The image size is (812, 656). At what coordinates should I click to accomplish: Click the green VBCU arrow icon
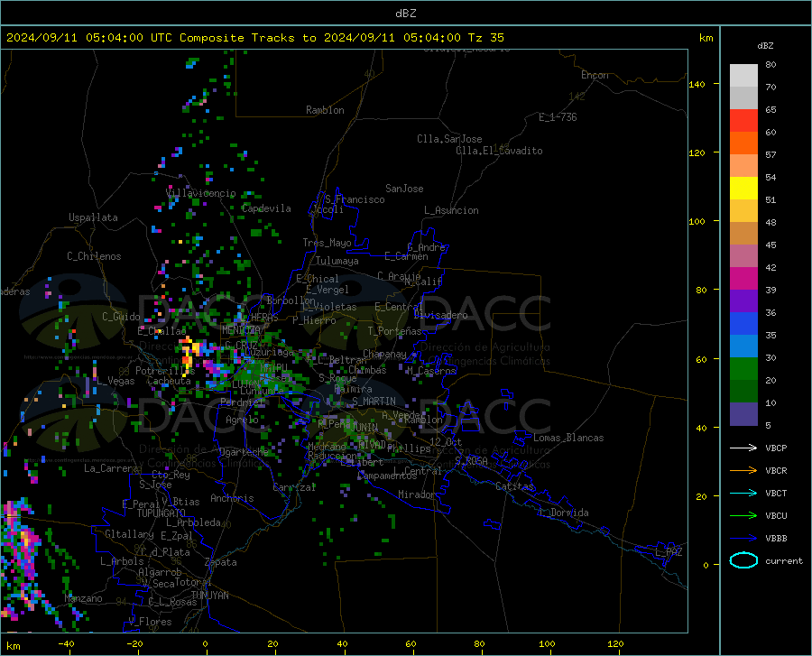(x=743, y=515)
